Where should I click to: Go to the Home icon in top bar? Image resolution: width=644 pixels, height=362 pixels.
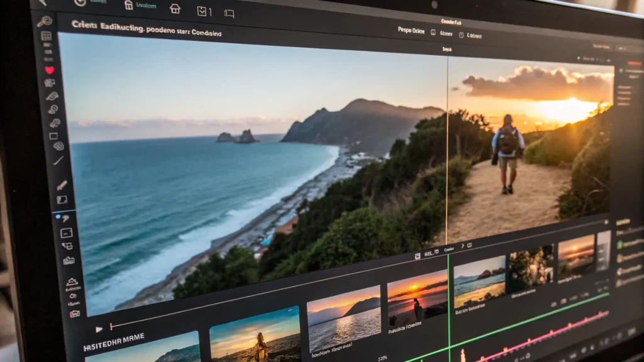(175, 9)
